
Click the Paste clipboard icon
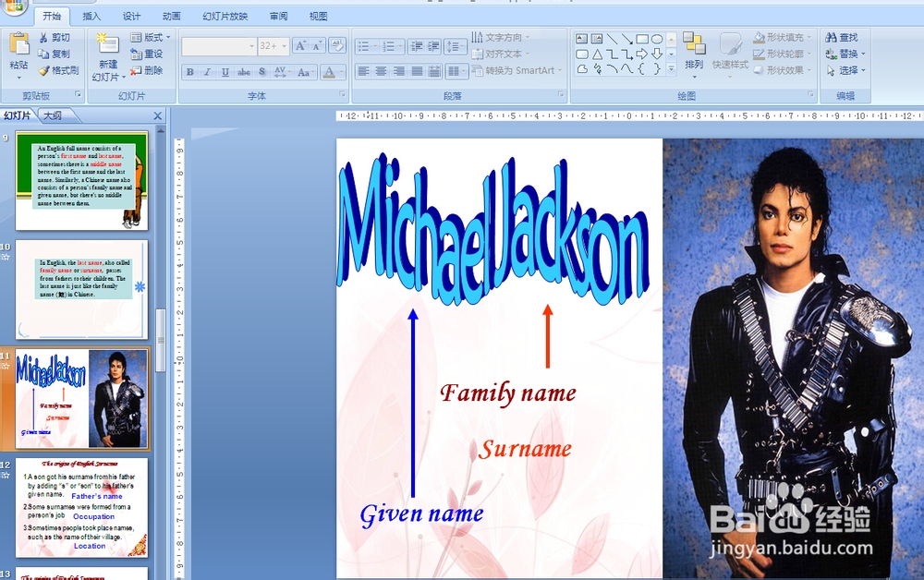tap(18, 44)
